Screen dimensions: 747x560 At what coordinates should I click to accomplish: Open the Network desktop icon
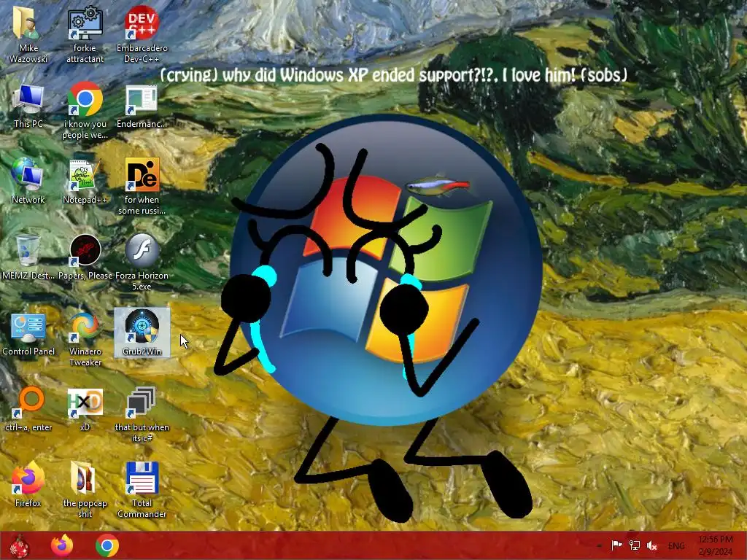[x=28, y=182]
